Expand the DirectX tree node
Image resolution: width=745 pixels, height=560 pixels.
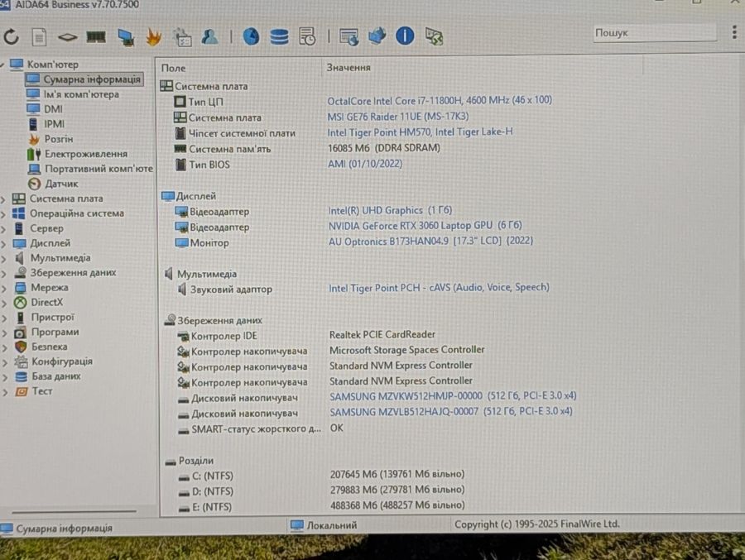point(4,304)
